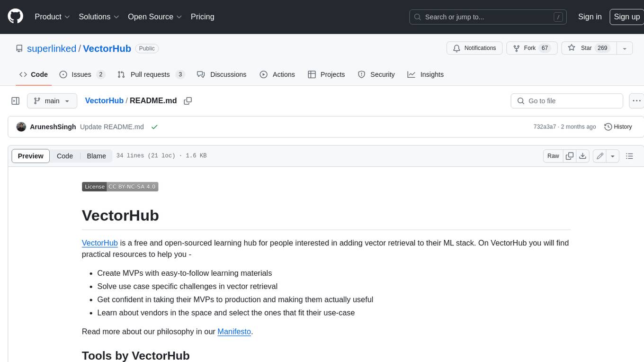Viewport: 644px width, 362px height.
Task: Copy raw file contents
Action: 570,156
